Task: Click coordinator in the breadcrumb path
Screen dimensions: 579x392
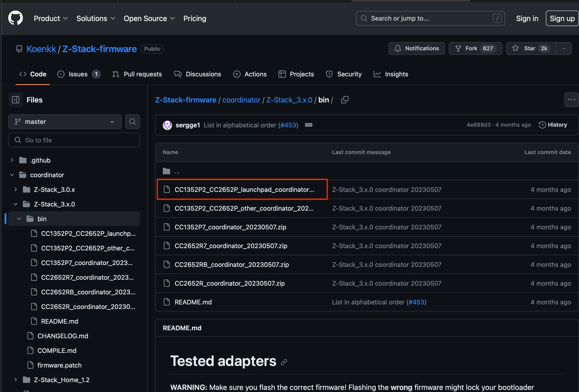Action: point(241,100)
